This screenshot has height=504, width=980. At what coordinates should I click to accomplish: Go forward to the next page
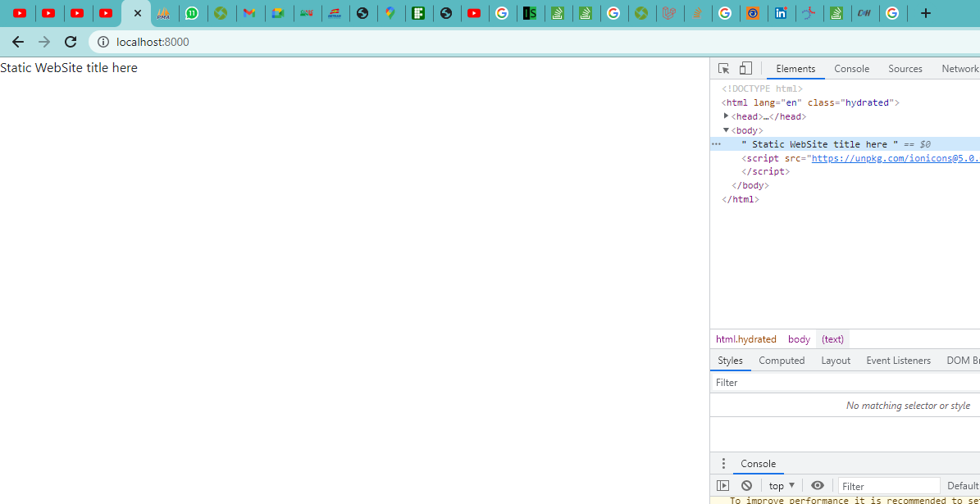click(x=44, y=42)
